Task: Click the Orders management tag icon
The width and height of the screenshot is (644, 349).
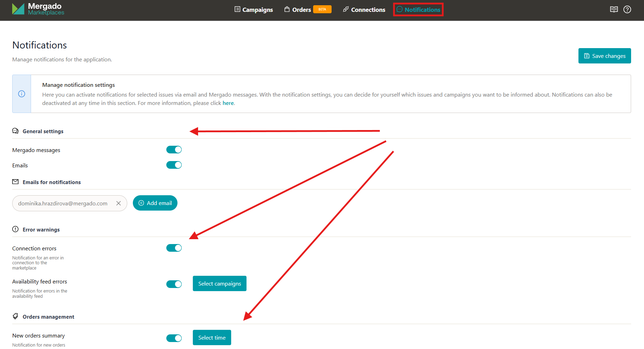Action: [15, 316]
